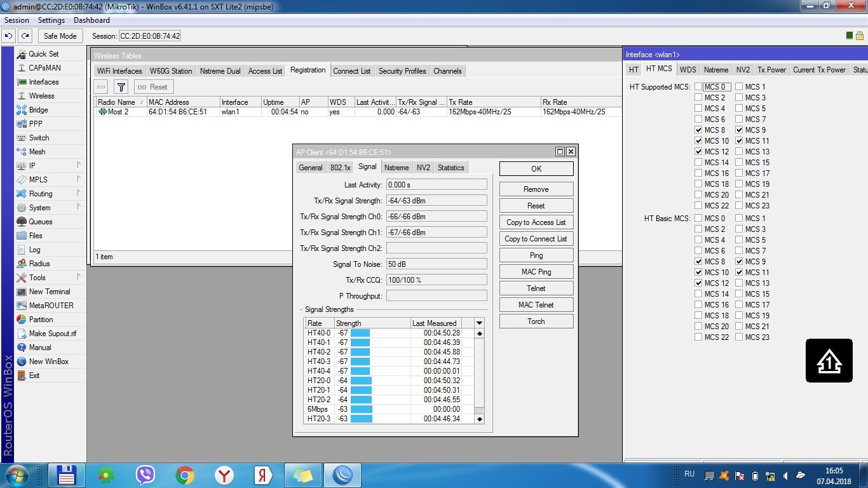868x488 pixels.
Task: Expand the IP submenu in sidebar
Action: [x=79, y=165]
